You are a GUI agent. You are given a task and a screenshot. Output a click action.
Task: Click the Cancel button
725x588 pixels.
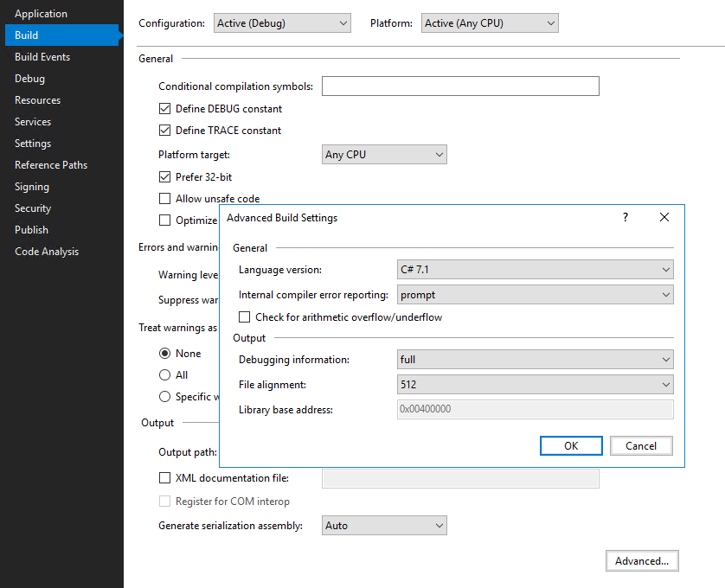pos(641,445)
